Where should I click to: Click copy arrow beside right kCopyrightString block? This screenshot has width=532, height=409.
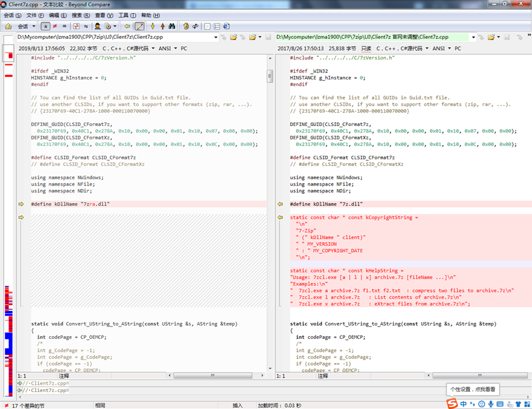[x=281, y=218]
